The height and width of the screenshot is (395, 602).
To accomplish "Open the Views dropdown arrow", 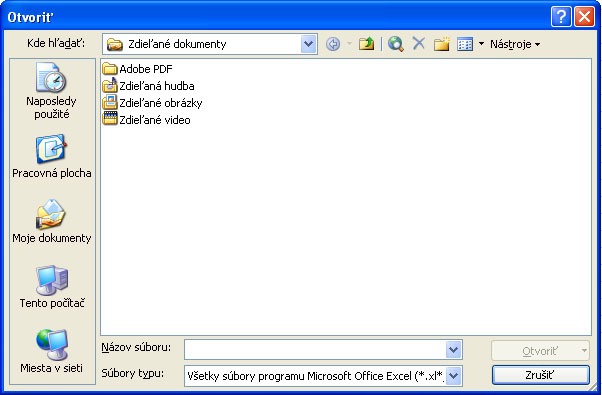I will (x=481, y=44).
